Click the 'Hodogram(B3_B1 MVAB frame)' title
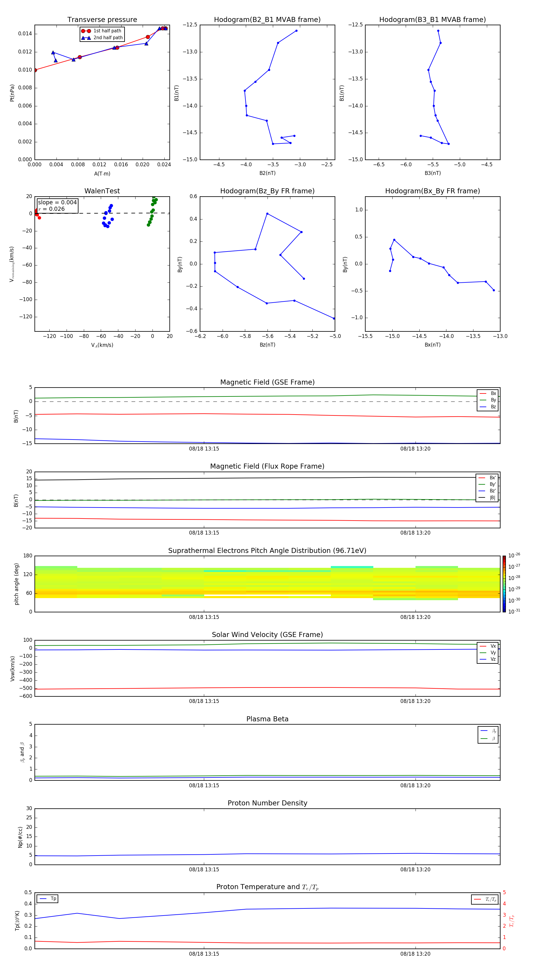The height and width of the screenshot is (980, 535). tap(432, 20)
